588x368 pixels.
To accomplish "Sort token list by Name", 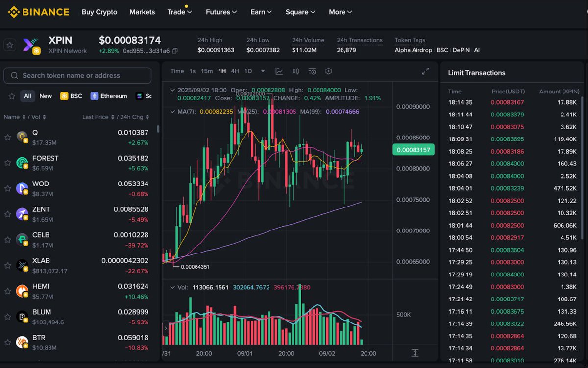I will tap(15, 117).
